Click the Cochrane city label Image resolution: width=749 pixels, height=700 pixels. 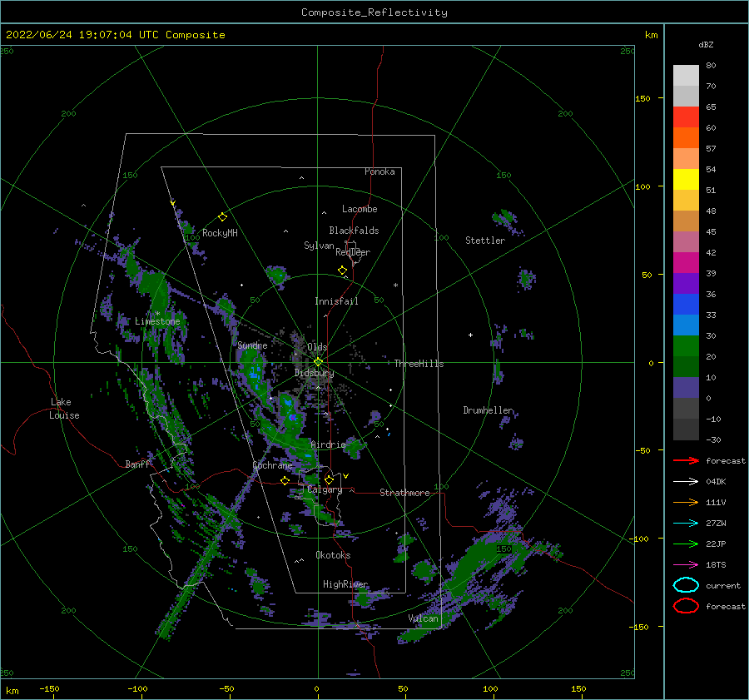tap(272, 465)
